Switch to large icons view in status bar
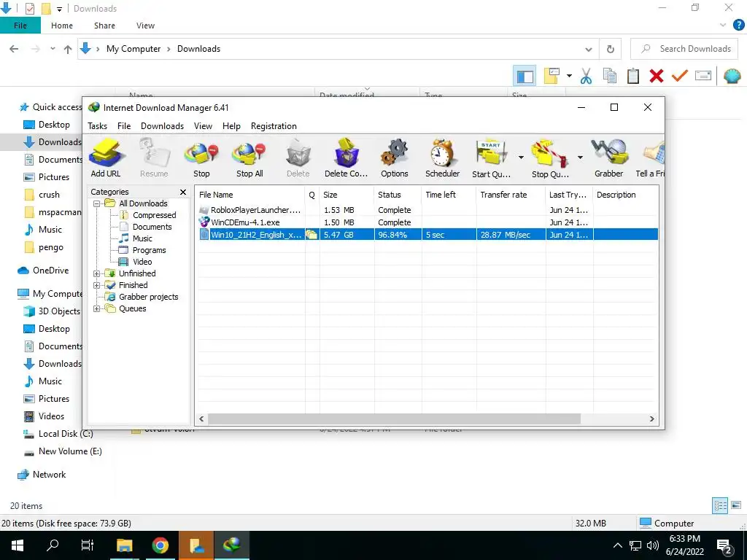The width and height of the screenshot is (747, 560). (x=736, y=505)
